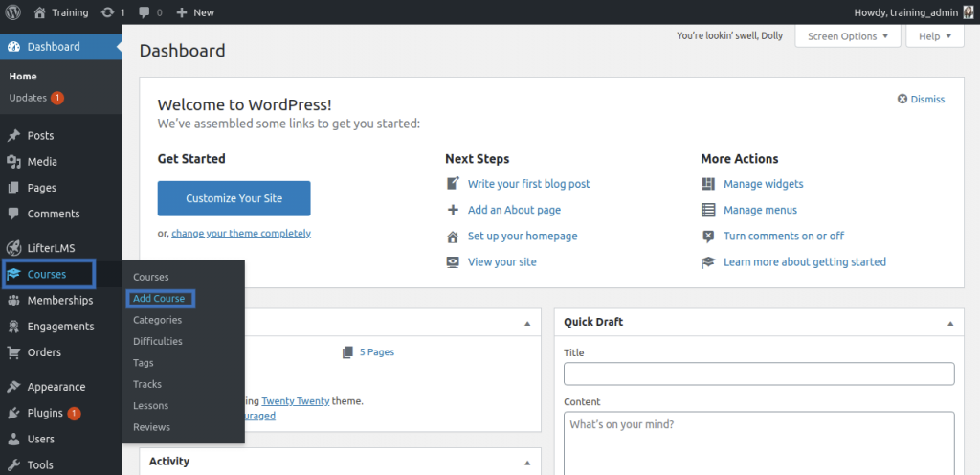
Task: Select Reviews in Courses submenu
Action: coord(151,427)
